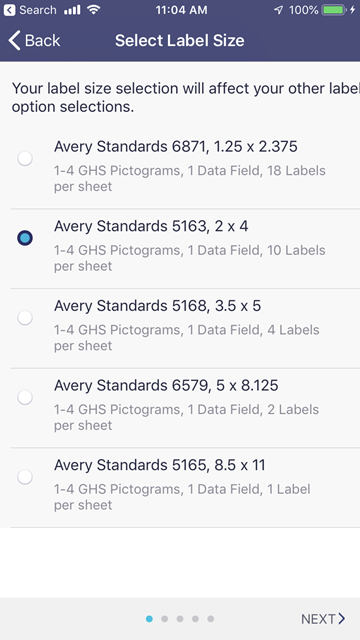Select the Avery Standards 6871 radio button
The image size is (360, 640).
pos(25,158)
